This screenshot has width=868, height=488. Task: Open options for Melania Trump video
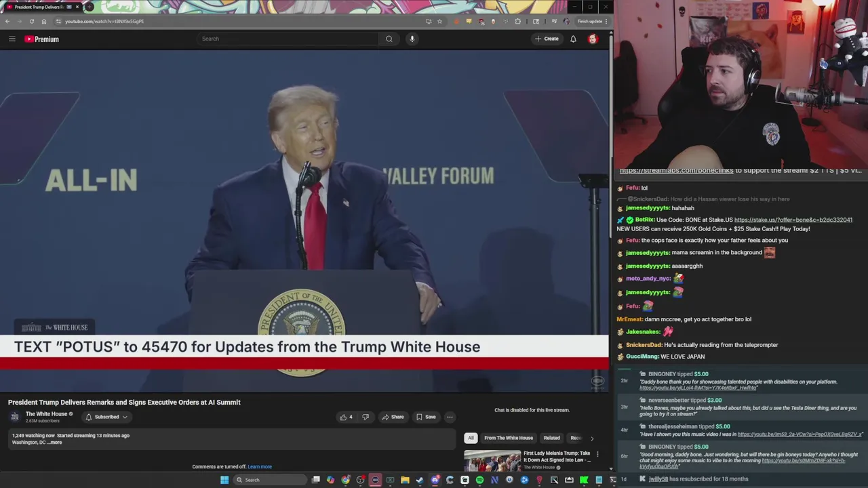pos(597,453)
